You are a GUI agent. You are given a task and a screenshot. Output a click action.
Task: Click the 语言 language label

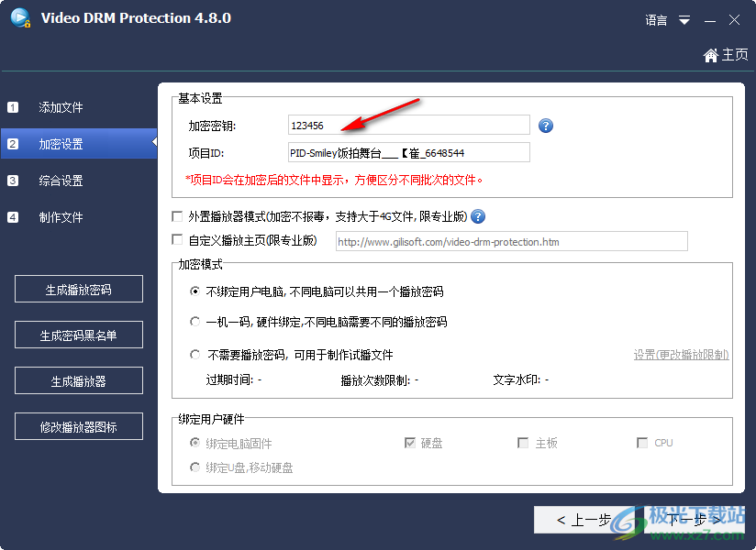pyautogui.click(x=656, y=20)
